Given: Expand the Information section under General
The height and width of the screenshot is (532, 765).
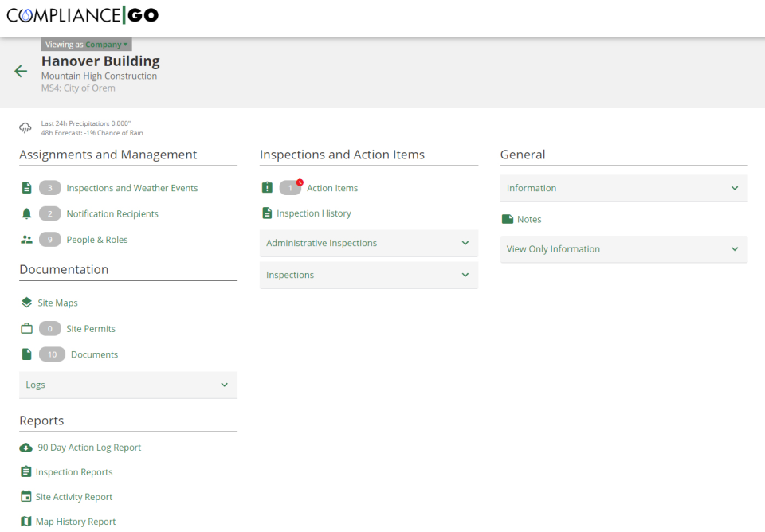Looking at the screenshot, I should point(623,188).
